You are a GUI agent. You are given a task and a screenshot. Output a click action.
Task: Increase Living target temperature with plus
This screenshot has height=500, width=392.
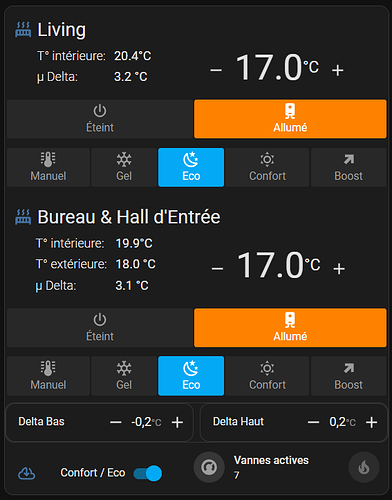[x=338, y=70]
